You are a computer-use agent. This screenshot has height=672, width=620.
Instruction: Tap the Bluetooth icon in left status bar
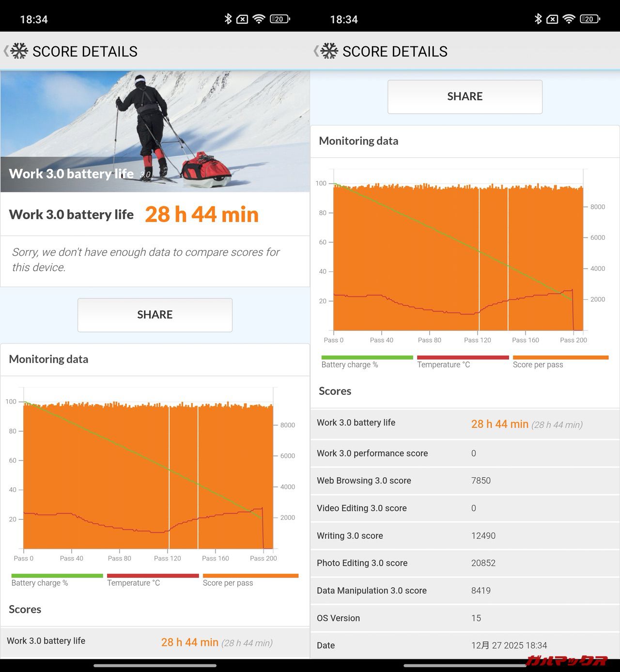point(228,19)
